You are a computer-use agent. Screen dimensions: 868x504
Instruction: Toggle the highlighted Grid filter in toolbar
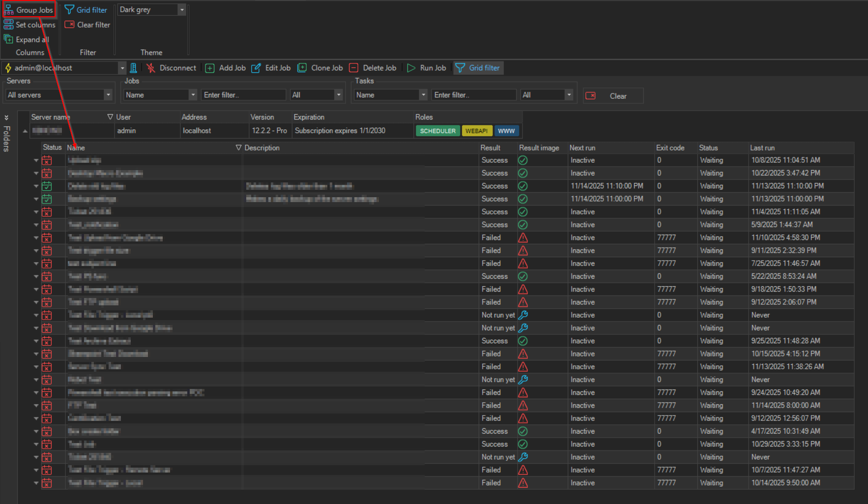point(478,68)
